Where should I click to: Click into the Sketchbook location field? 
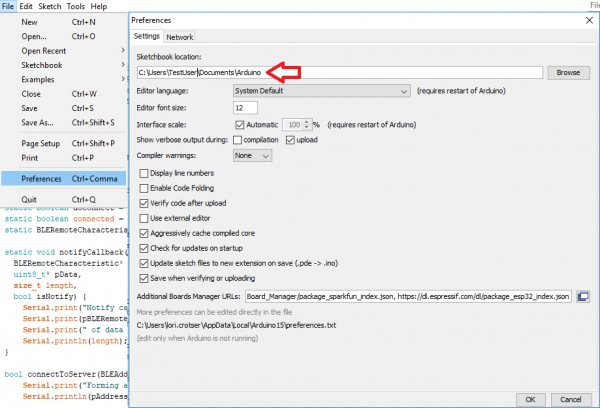[x=340, y=73]
